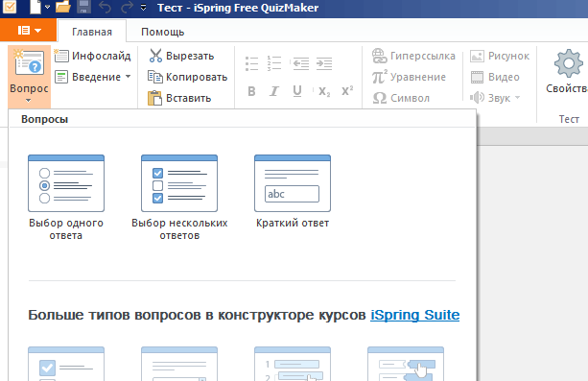This screenshot has width=588, height=381.
Task: Expand the Введение dropdown arrow
Action: 128,77
